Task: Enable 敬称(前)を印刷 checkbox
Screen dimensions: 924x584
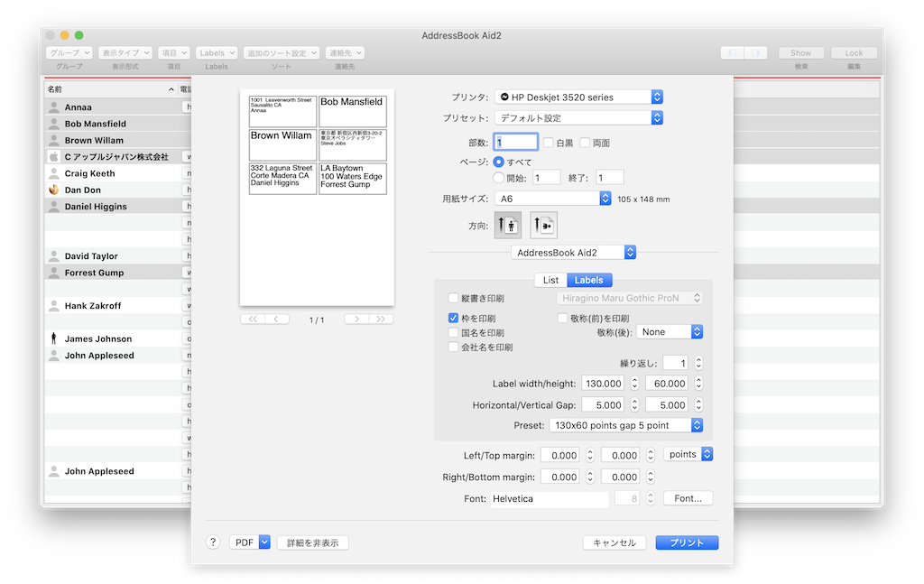Action: (x=562, y=319)
